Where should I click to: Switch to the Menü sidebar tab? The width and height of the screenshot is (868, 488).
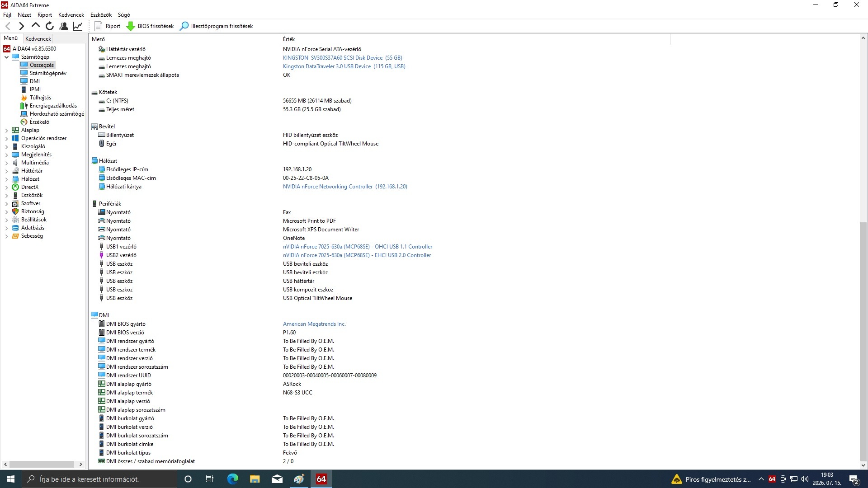tap(11, 38)
